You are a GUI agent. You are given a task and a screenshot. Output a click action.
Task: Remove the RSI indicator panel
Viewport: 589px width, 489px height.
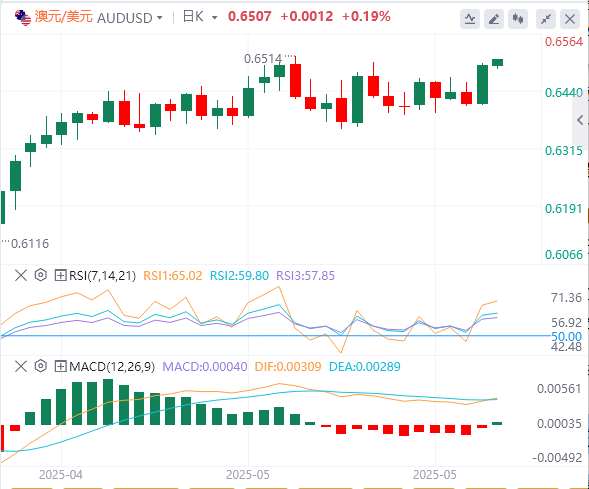coord(21,275)
